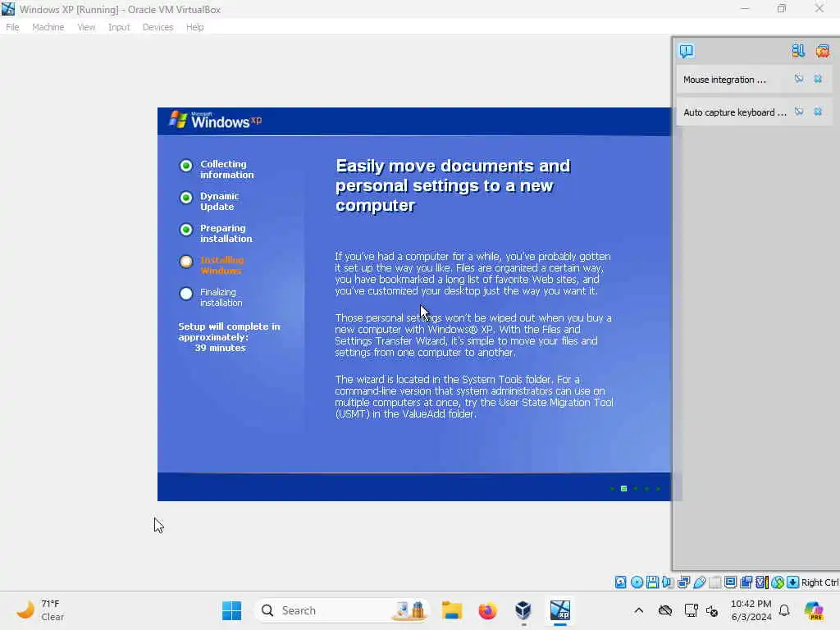Open Firefox from the taskbar
Screen dimensions: 840x630
click(487, 610)
